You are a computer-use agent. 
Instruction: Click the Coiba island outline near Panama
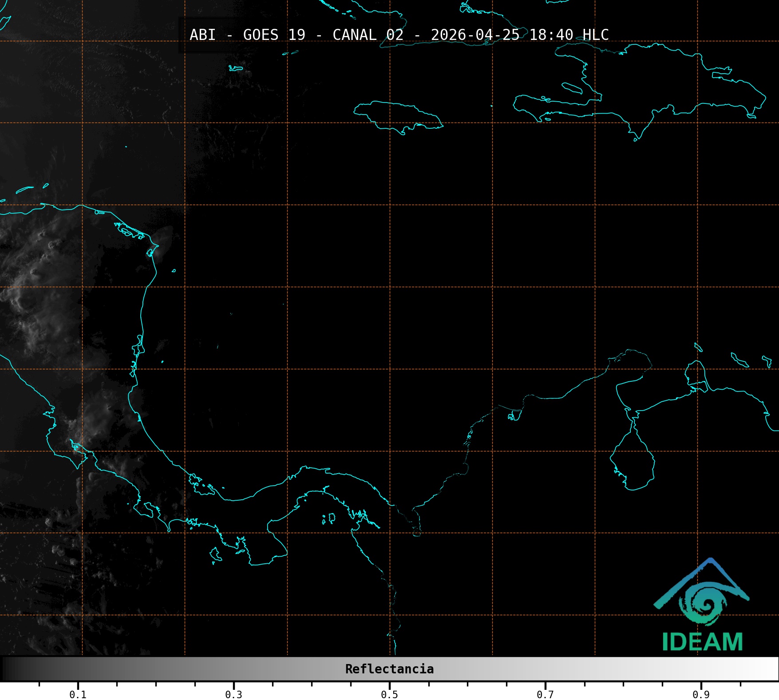pyautogui.click(x=215, y=554)
